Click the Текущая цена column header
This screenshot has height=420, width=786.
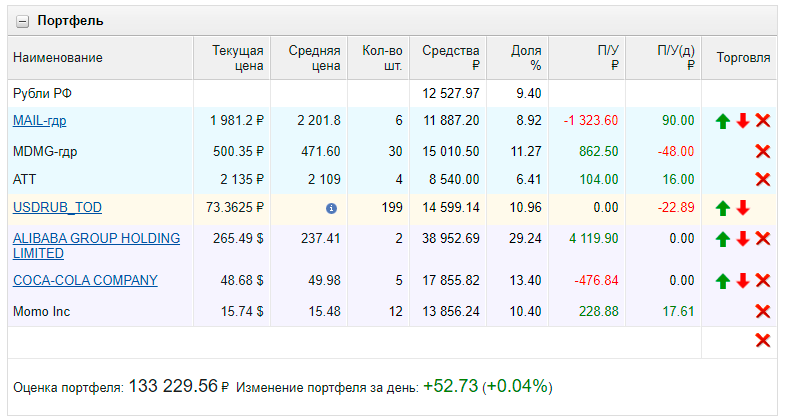(x=232, y=58)
